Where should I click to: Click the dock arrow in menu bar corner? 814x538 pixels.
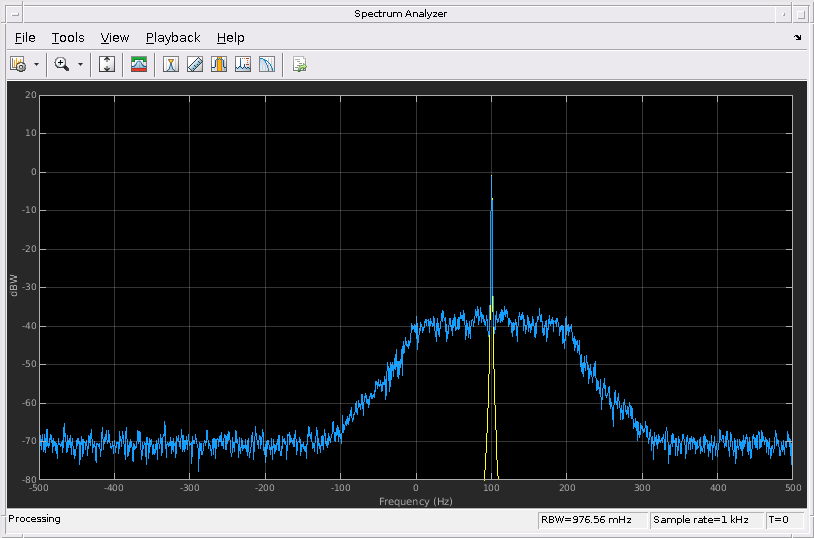(x=797, y=38)
